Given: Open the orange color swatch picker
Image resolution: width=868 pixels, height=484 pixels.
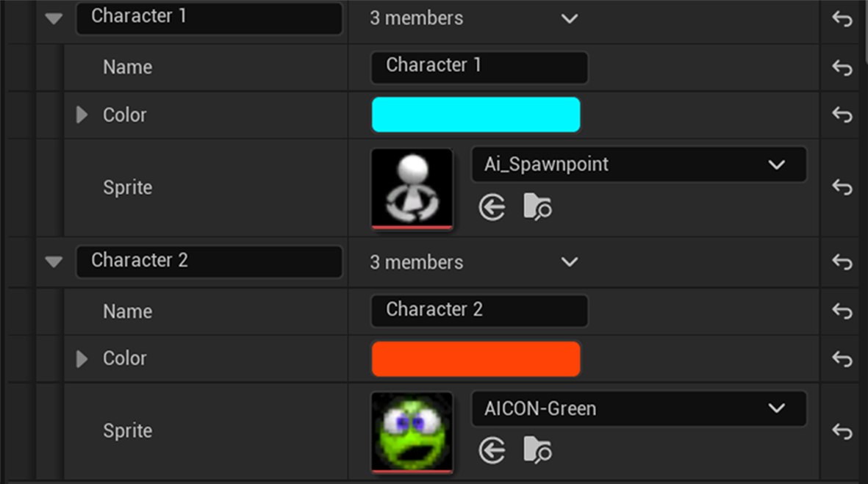Looking at the screenshot, I should (x=476, y=358).
